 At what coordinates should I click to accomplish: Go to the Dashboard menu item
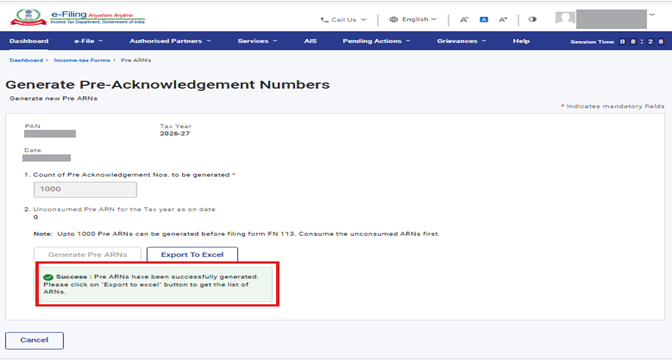(29, 41)
